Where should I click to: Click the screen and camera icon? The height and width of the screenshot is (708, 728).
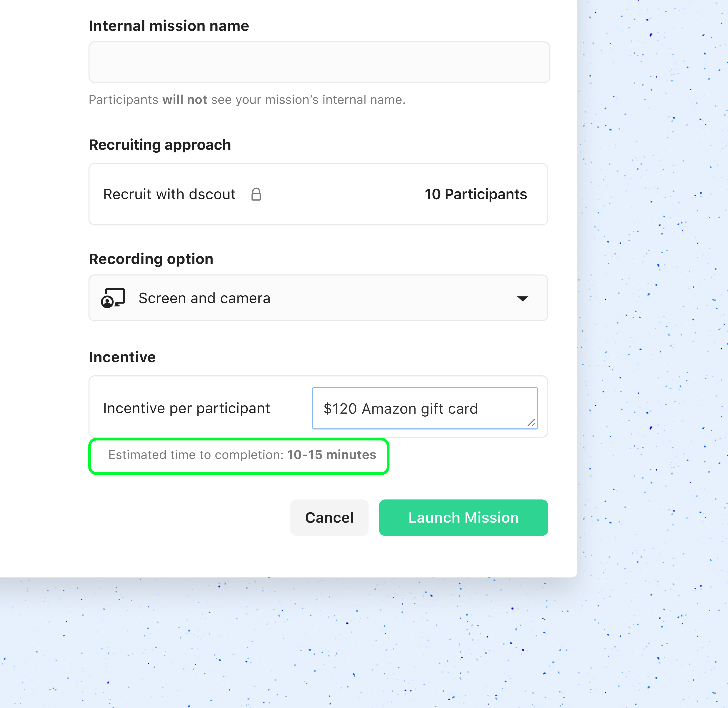[x=113, y=298]
